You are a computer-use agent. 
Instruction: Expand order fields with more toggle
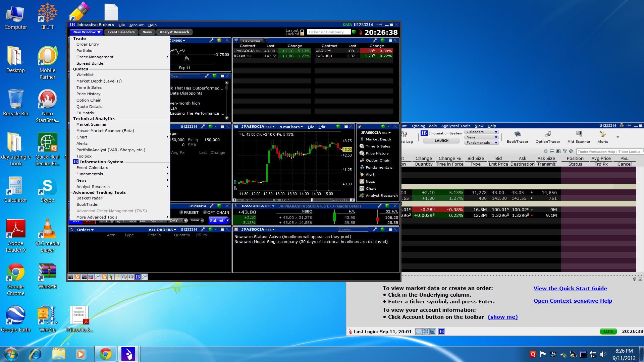[197, 221]
